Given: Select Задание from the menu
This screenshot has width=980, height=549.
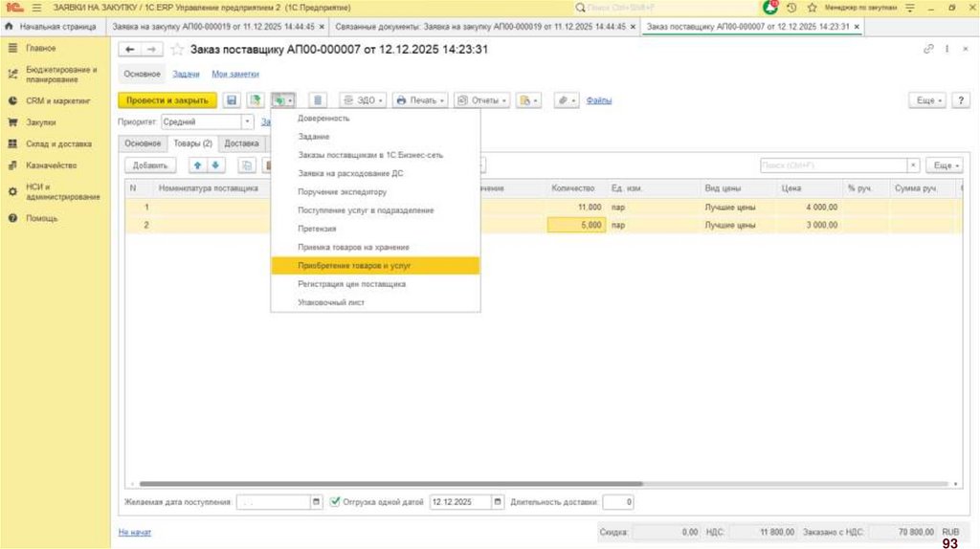Looking at the screenshot, I should pyautogui.click(x=375, y=136).
